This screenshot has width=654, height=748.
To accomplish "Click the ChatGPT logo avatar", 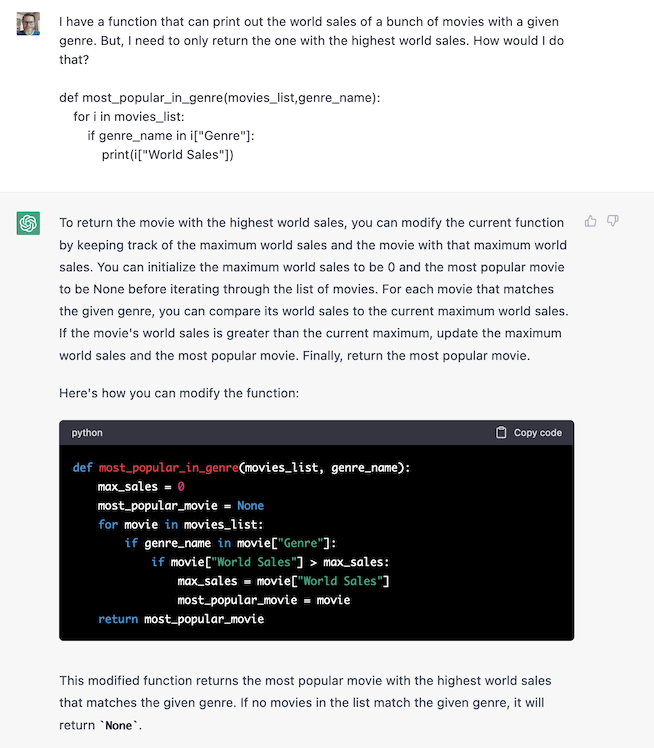I will coord(28,223).
